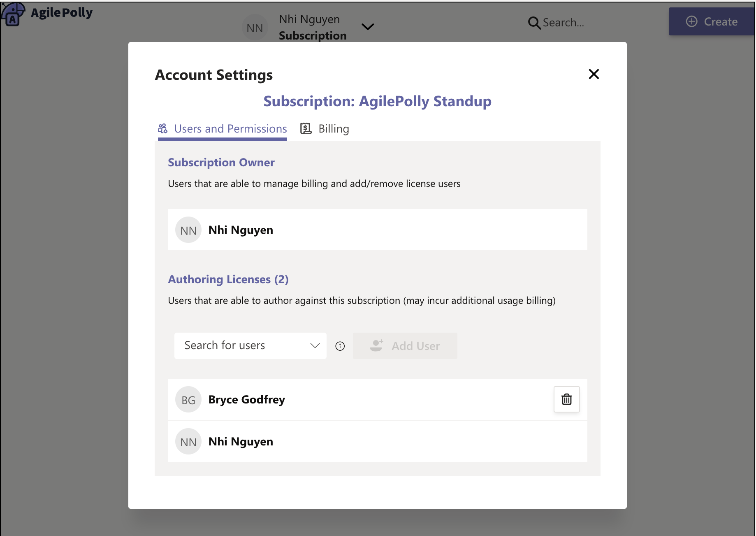Image resolution: width=756 pixels, height=536 pixels.
Task: Click Nhi Nguyen's avatar under Authoring Licenses
Action: 188,442
